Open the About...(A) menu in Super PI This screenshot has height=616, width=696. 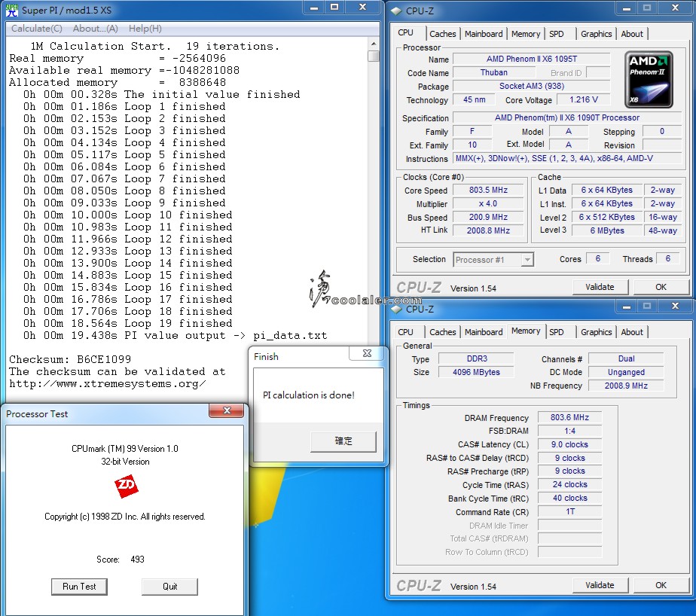point(96,29)
